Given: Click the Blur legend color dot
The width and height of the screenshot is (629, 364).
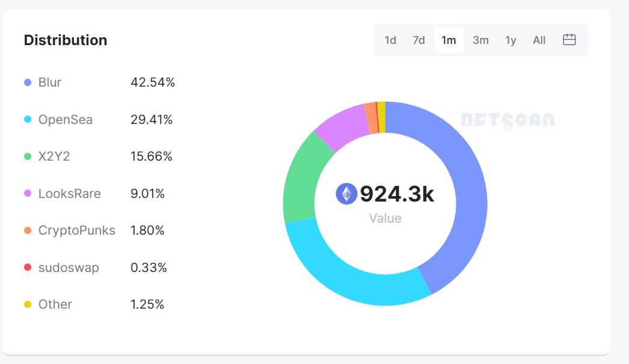Looking at the screenshot, I should (x=28, y=82).
